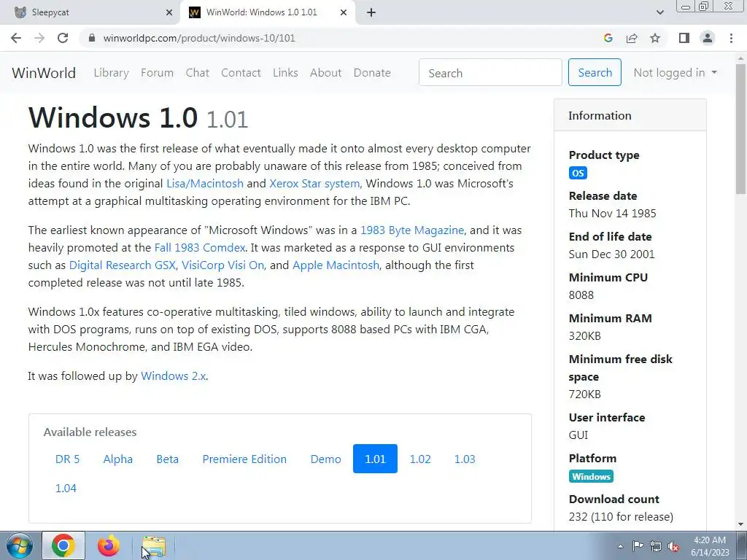Open the About nav link
Viewport: 747px width, 560px height.
pyautogui.click(x=326, y=72)
